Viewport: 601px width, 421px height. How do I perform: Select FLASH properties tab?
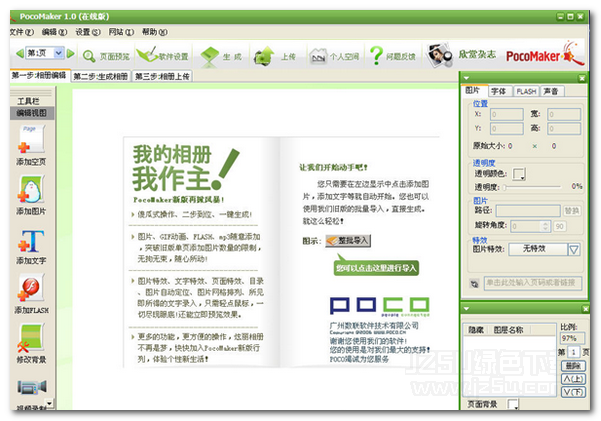(x=526, y=91)
